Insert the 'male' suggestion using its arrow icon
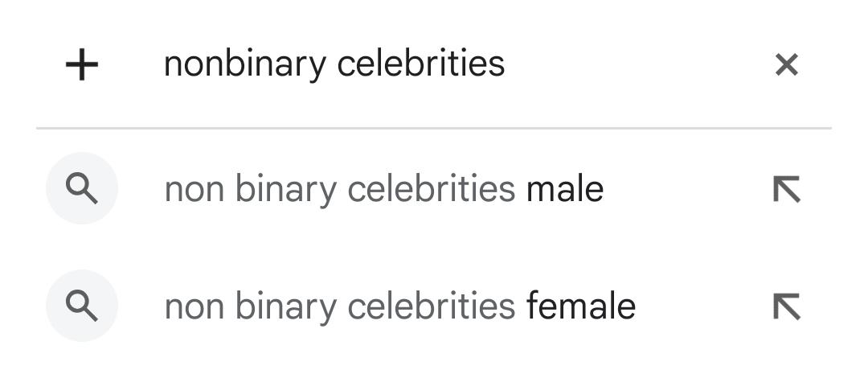The width and height of the screenshot is (868, 366). [787, 189]
